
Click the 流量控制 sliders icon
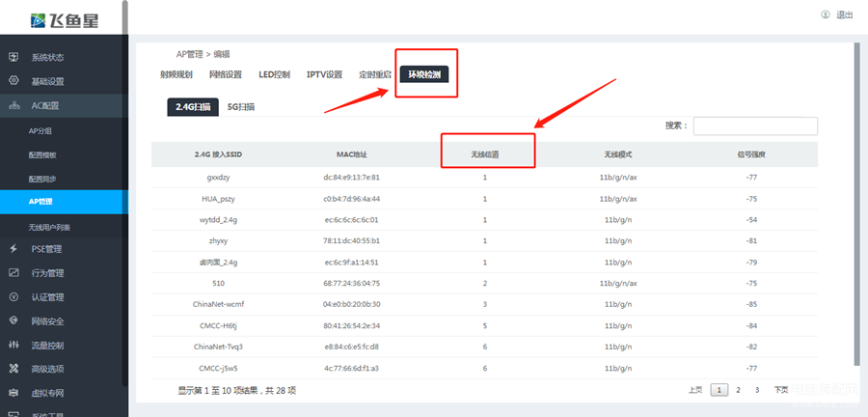[14, 345]
